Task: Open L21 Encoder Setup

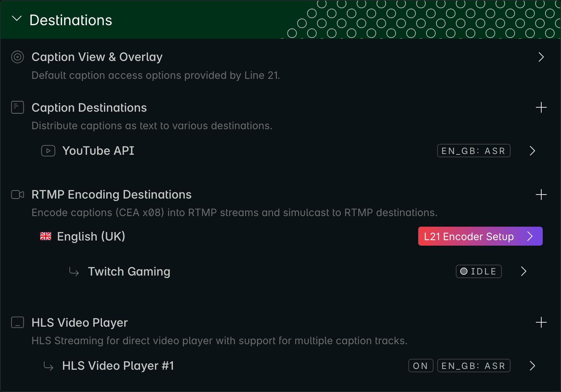Action: click(480, 236)
